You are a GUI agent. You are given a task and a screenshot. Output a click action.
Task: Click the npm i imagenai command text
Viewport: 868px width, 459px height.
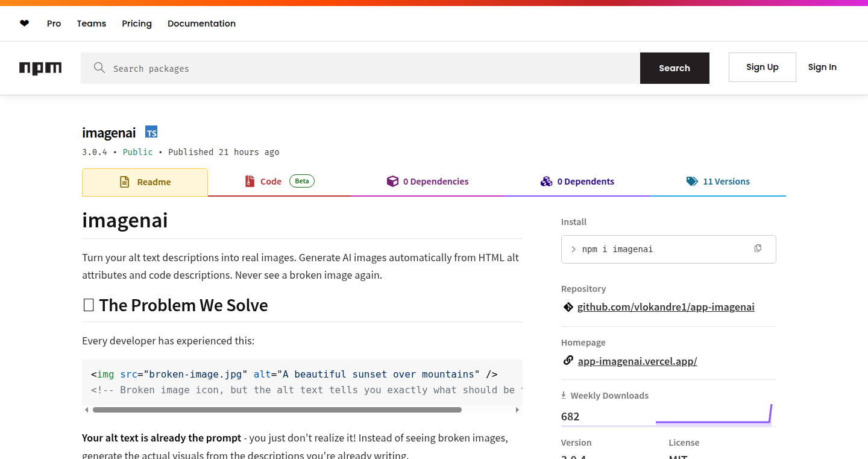coord(617,249)
